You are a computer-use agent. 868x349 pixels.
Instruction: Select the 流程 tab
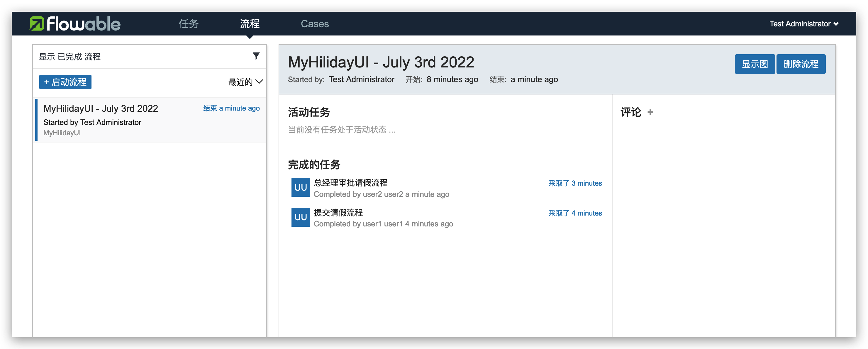(250, 23)
